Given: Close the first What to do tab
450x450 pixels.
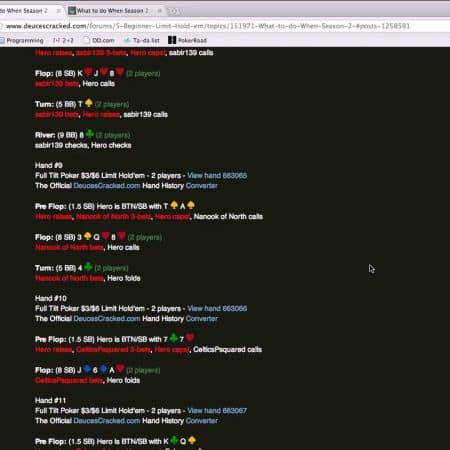Looking at the screenshot, I should pos(59,11).
